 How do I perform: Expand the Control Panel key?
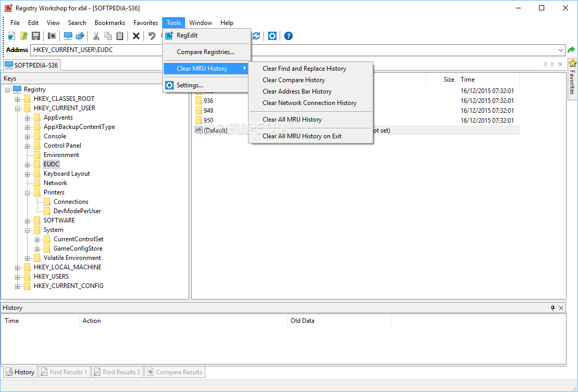(x=27, y=146)
